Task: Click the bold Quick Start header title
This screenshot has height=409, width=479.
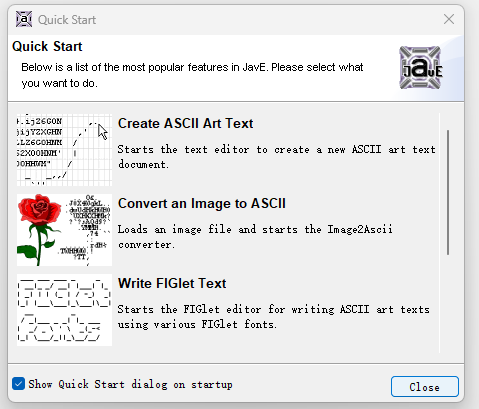Action: [47, 46]
